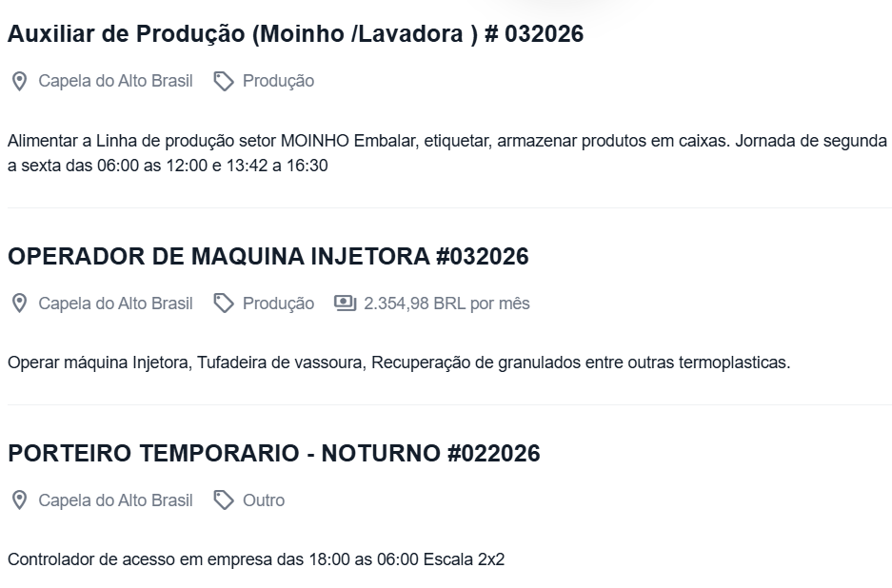The width and height of the screenshot is (892, 588).
Task: Click tag icon of Operador de Maquina job
Action: pos(224,304)
